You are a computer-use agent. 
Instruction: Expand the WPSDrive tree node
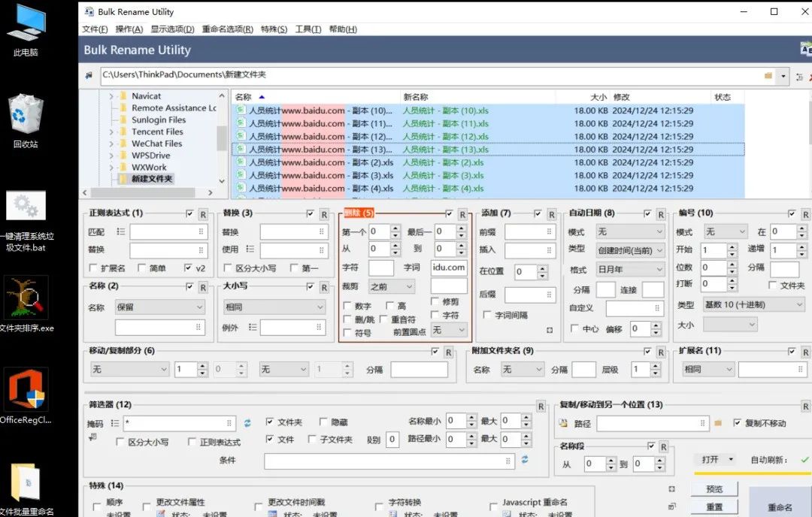(111, 156)
